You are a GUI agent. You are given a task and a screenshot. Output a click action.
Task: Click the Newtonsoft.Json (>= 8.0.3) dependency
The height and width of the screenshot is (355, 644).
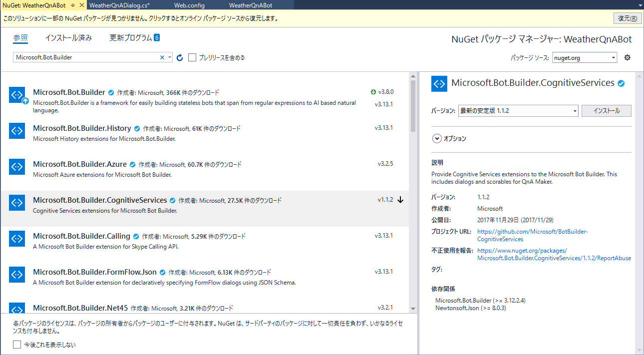pyautogui.click(x=471, y=308)
